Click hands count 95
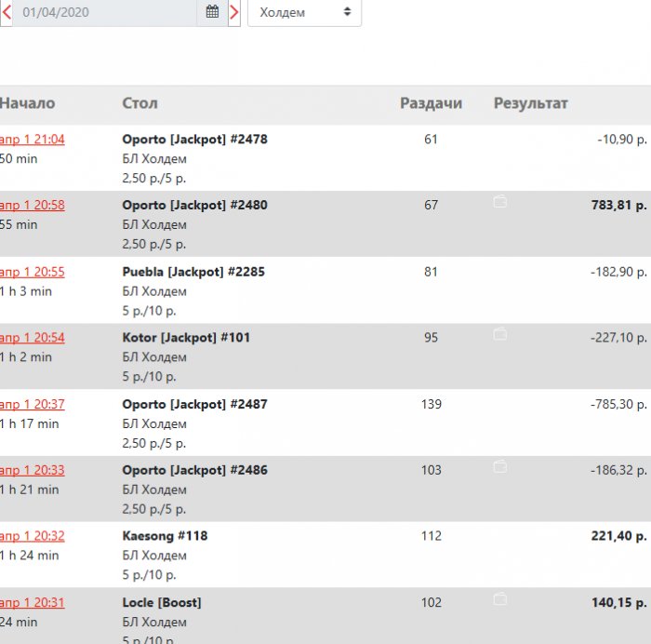This screenshot has width=651, height=644. pyautogui.click(x=431, y=338)
